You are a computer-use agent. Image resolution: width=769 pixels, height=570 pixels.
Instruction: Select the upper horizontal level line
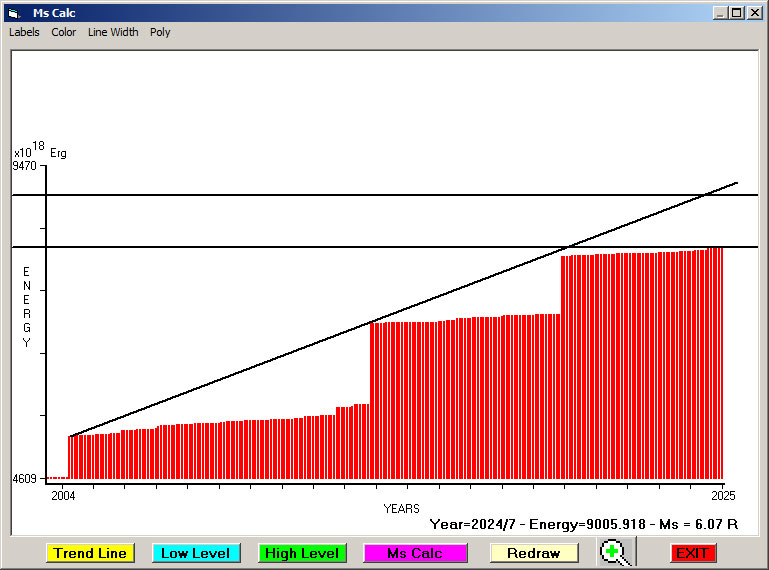(300, 195)
